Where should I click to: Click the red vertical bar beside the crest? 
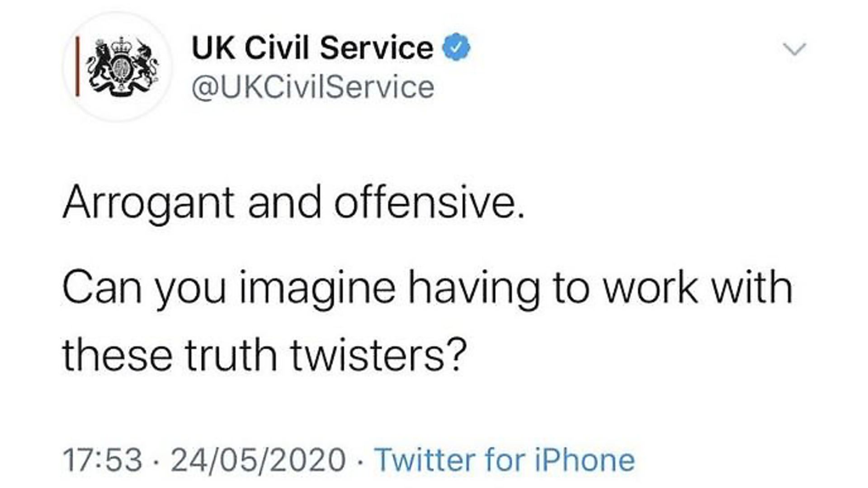pos(77,67)
